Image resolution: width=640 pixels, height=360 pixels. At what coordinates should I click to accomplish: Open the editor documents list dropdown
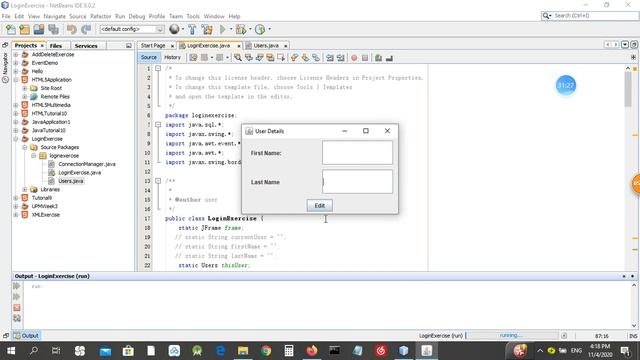(625, 45)
